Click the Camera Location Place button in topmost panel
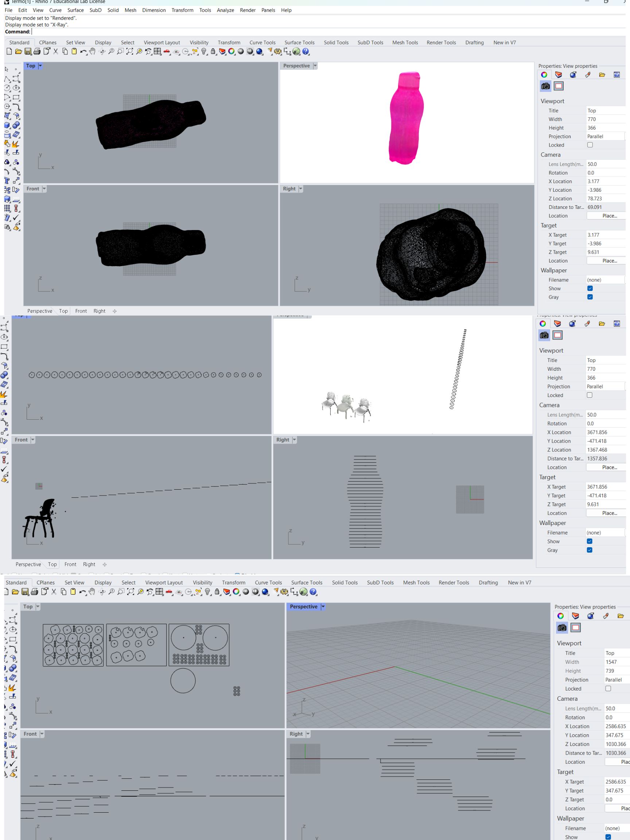The image size is (630, 840). coord(609,216)
